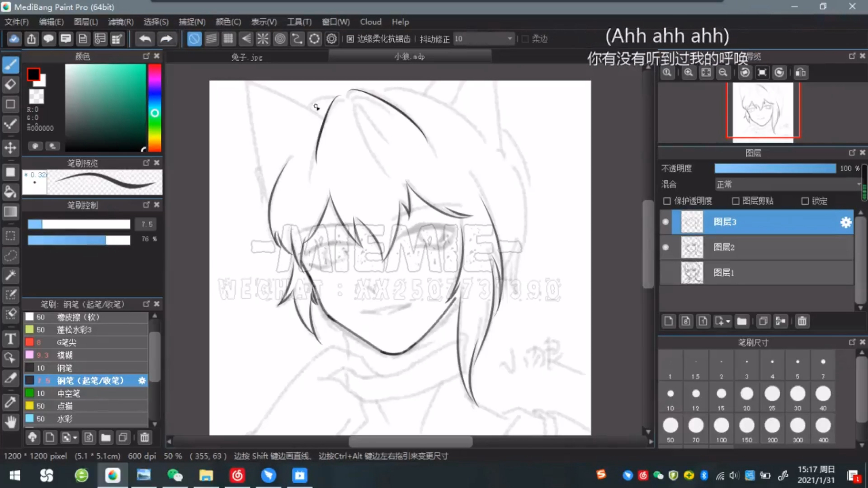Choose brush size 100 preset

pyautogui.click(x=722, y=428)
